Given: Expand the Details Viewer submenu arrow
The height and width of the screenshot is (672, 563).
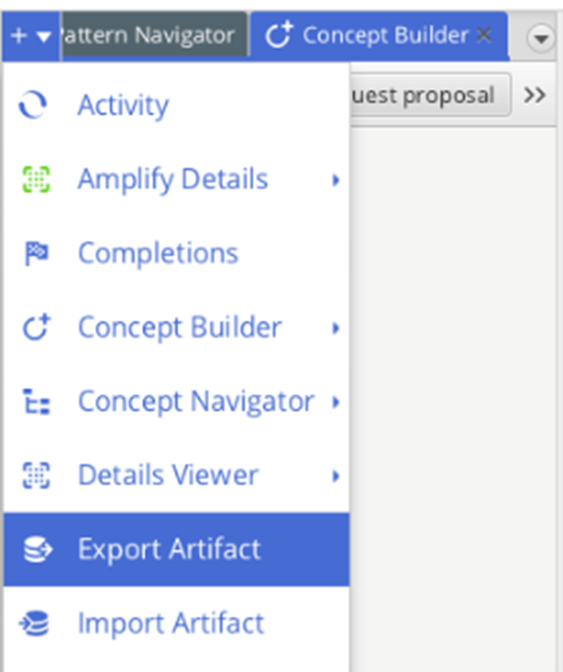Looking at the screenshot, I should pos(335,476).
